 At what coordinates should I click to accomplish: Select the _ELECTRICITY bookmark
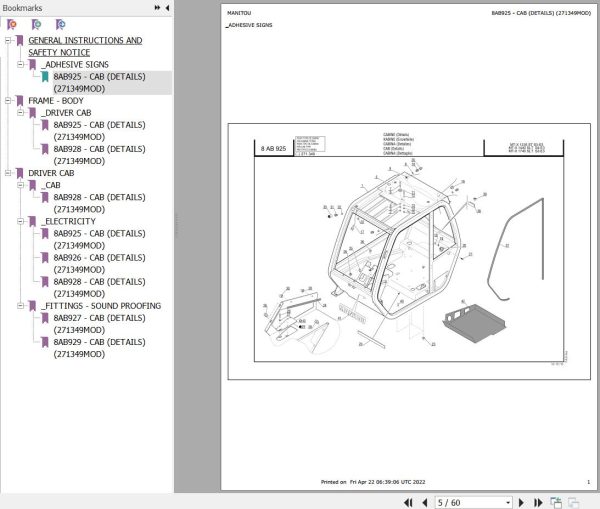click(68, 221)
